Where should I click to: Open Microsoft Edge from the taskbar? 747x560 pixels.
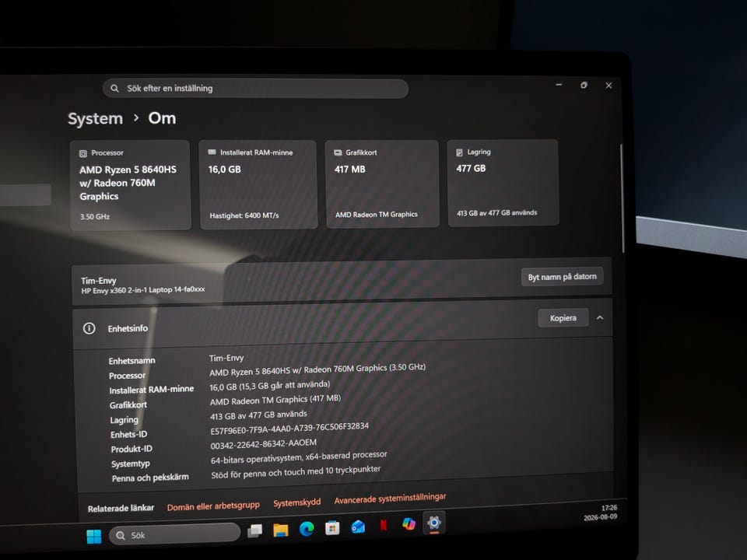click(307, 529)
